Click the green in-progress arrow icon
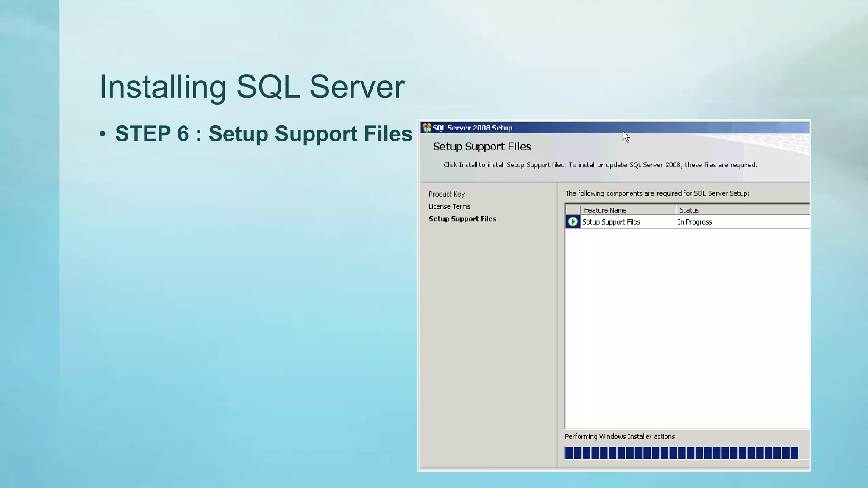Image resolution: width=868 pixels, height=488 pixels. coord(573,222)
